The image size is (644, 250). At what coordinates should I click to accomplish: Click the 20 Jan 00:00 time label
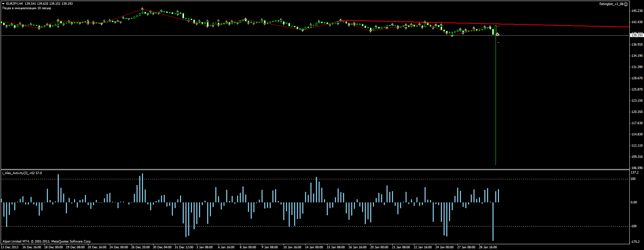379,247
